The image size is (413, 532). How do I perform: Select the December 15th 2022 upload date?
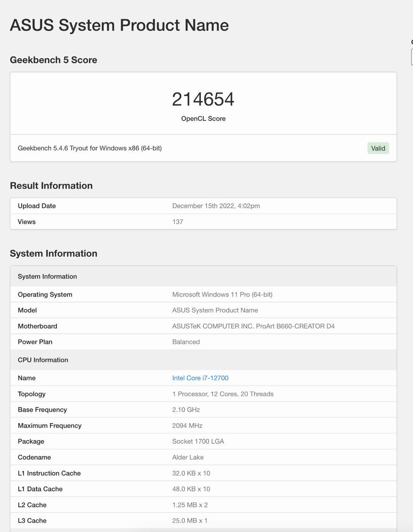pos(216,206)
